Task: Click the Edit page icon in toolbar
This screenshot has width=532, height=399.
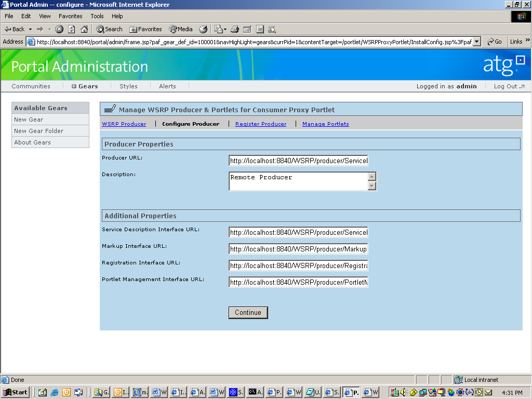Action: click(247, 29)
